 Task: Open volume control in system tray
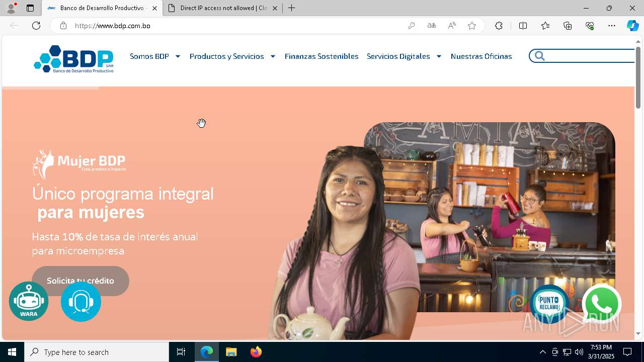(x=579, y=352)
